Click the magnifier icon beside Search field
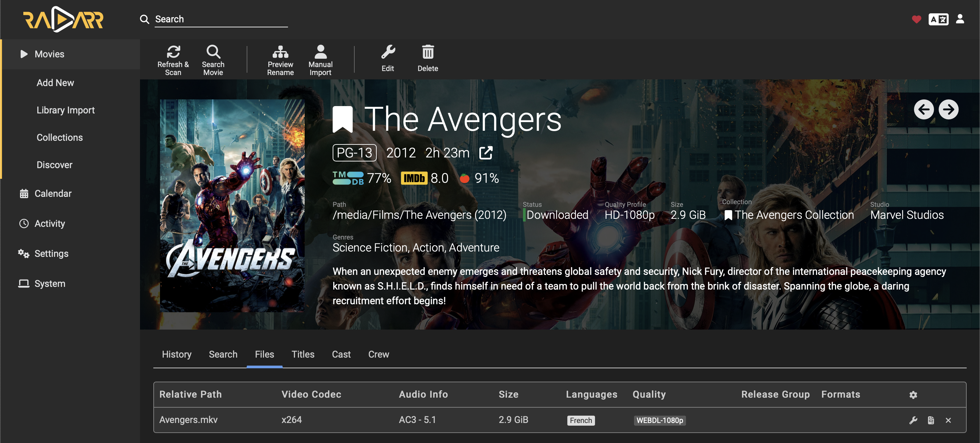 [x=144, y=19]
